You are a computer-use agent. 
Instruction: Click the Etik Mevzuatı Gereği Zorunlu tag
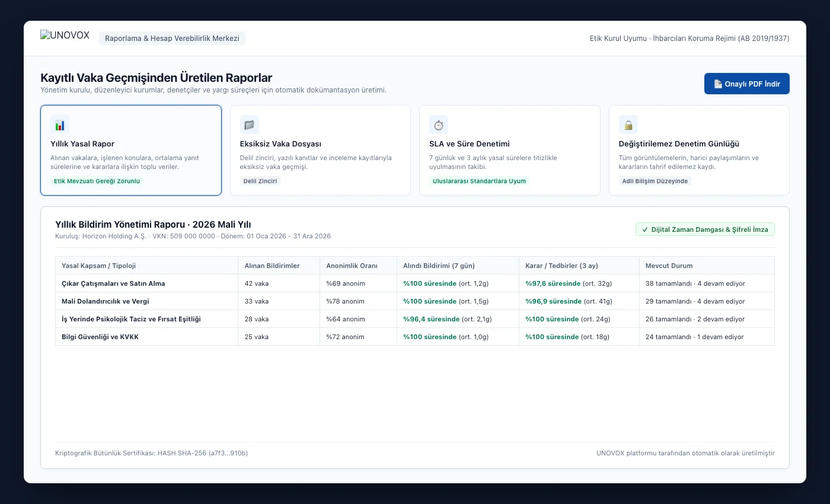point(97,181)
